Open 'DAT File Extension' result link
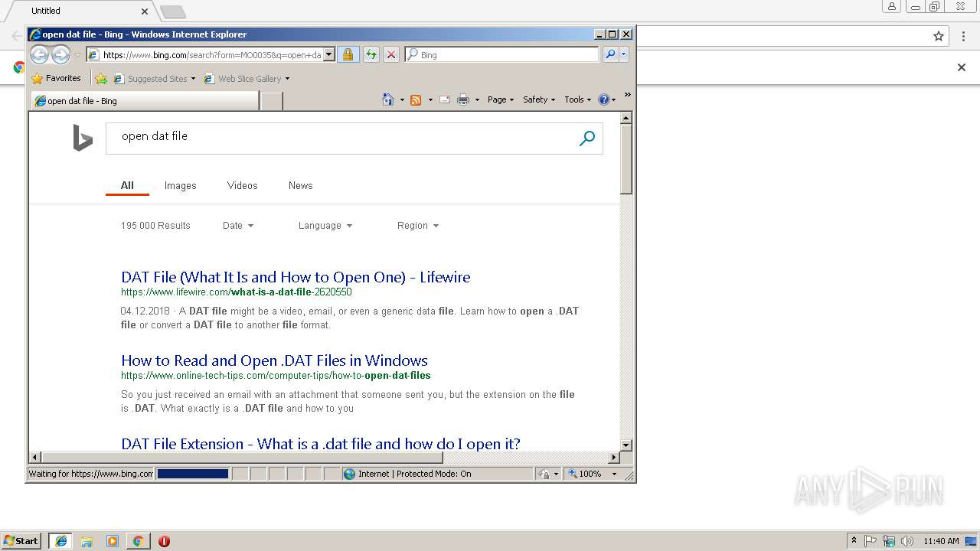This screenshot has width=980, height=551. tap(321, 443)
